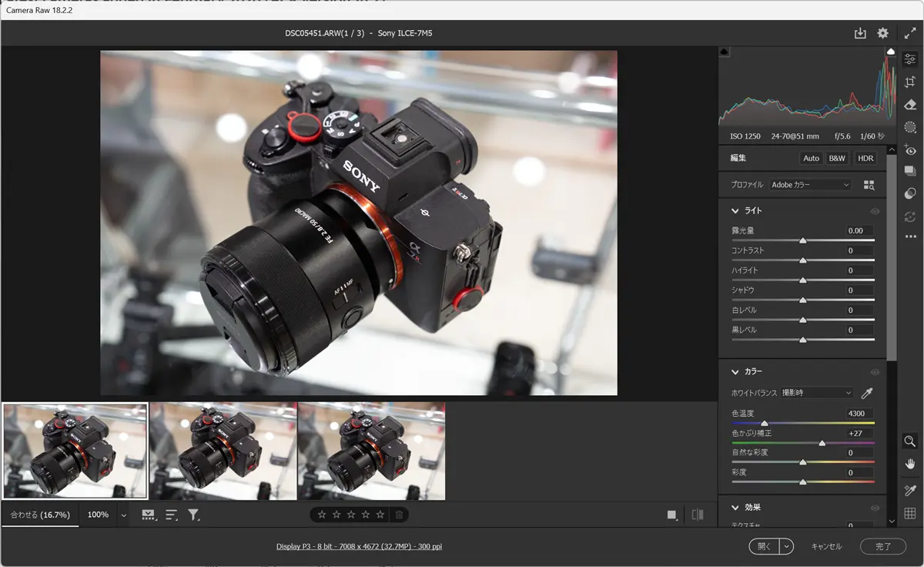Open Camera Raw settings gear
924x567 pixels.
(x=883, y=33)
